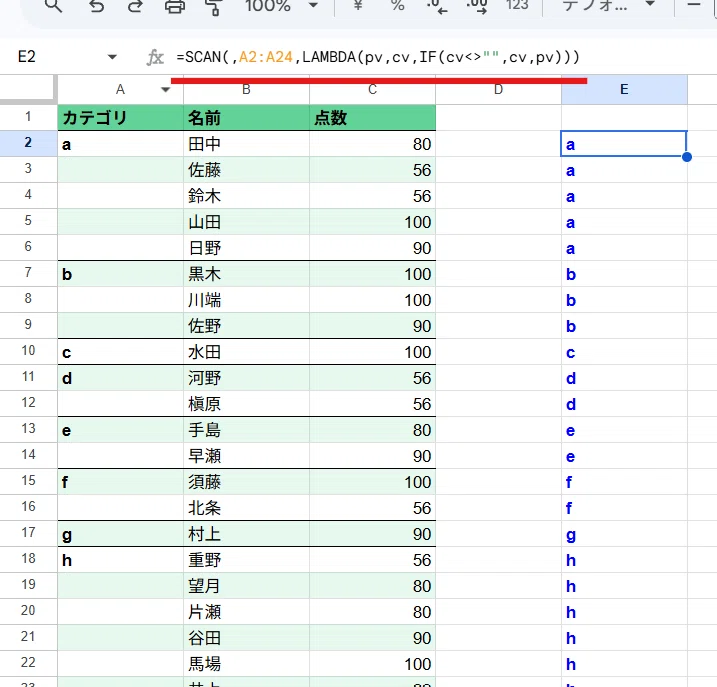The height and width of the screenshot is (687, 717).
Task: Select row 1 header
Action: 28,117
